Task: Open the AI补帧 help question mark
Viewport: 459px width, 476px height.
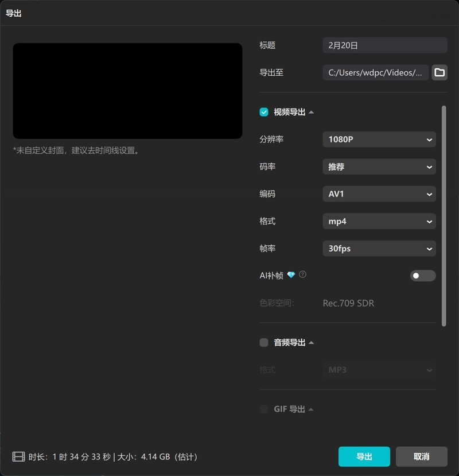Action: click(302, 275)
